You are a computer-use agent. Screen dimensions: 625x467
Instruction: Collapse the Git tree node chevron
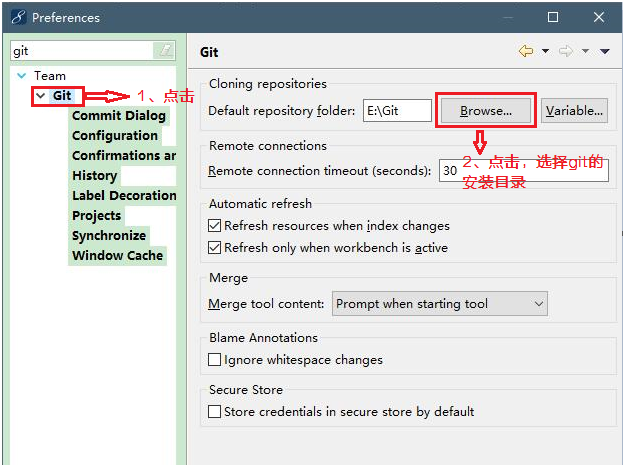click(41, 96)
